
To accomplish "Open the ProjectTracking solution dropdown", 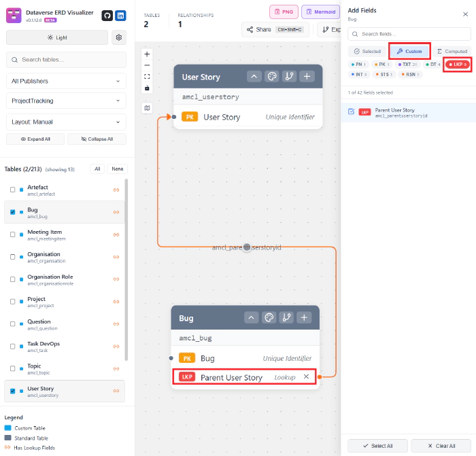I will point(65,101).
